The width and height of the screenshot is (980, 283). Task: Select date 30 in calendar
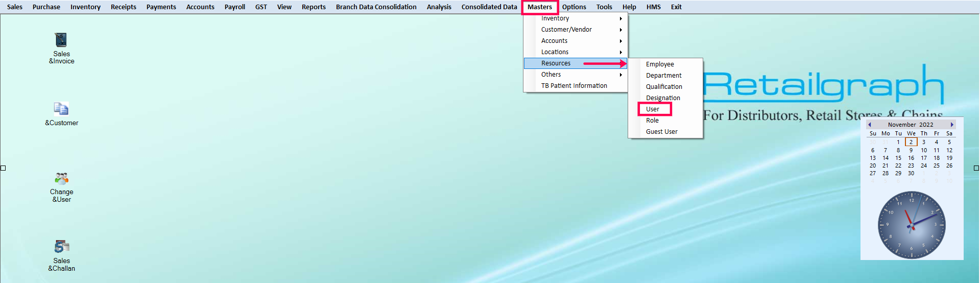pyautogui.click(x=911, y=173)
